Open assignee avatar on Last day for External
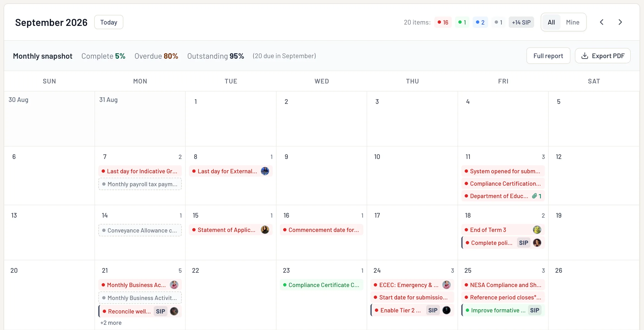Viewport: 644px width, 330px height. tap(265, 171)
